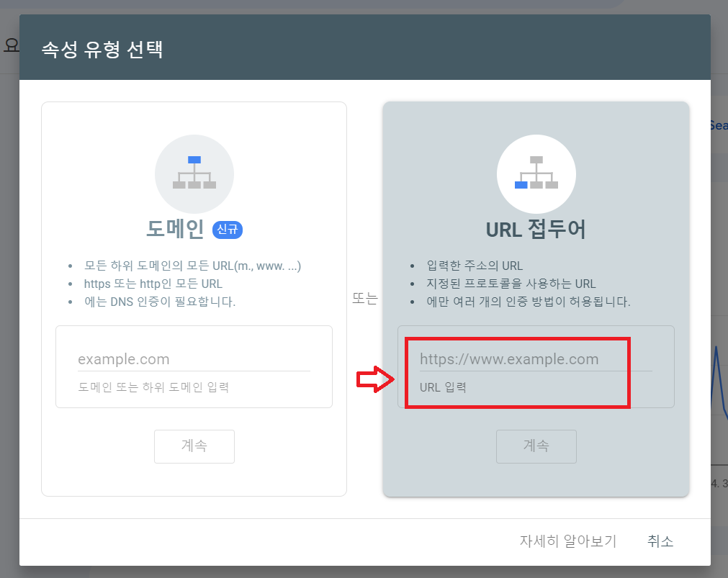Click the domain hierarchy icon above 도메인
Viewport: 728px width, 578px height.
tap(194, 174)
